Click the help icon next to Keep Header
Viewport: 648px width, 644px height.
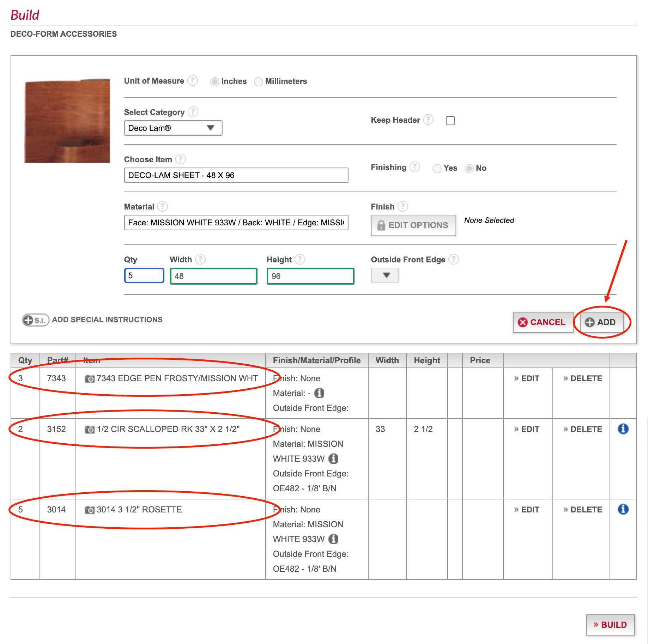(x=428, y=120)
